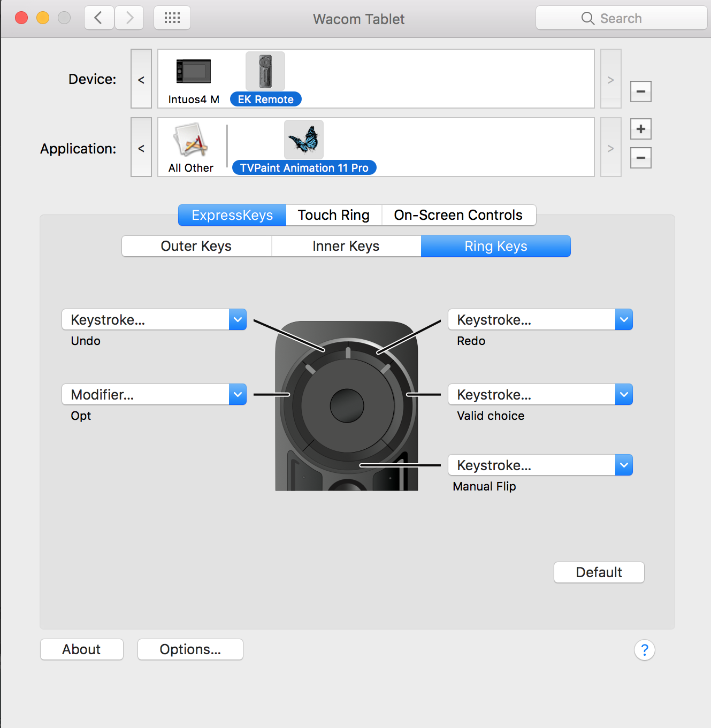
Task: Click the Undo label text
Action: coord(86,341)
